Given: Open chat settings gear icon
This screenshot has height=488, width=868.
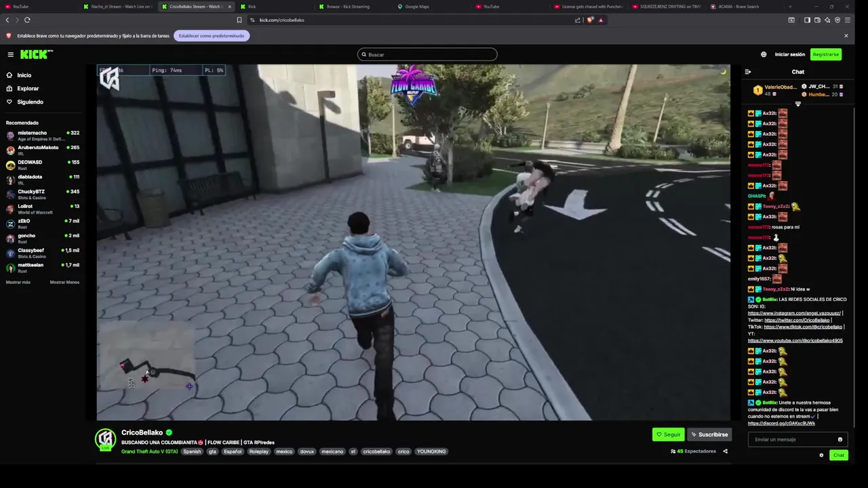Looking at the screenshot, I should pos(821,455).
